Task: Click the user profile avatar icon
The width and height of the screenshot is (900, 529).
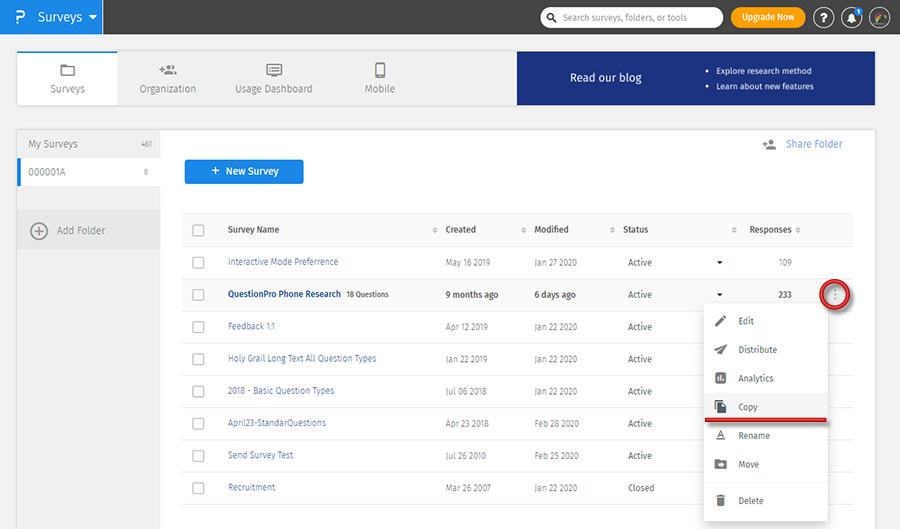Action: (x=880, y=18)
